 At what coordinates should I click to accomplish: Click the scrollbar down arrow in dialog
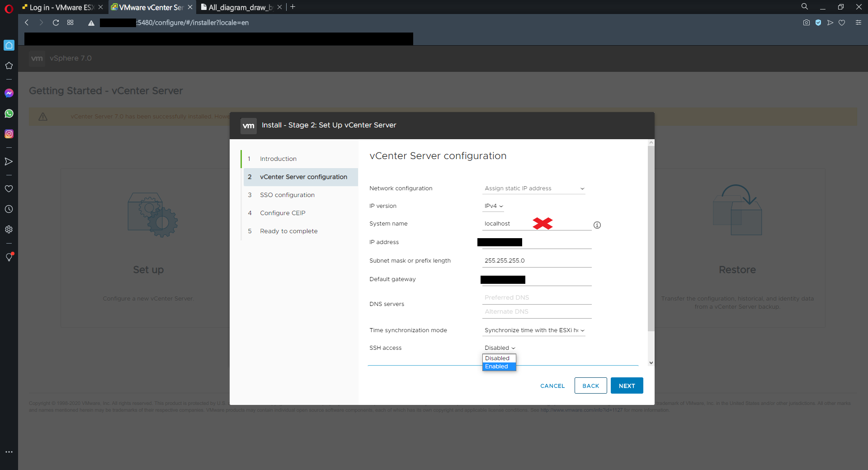click(x=651, y=363)
